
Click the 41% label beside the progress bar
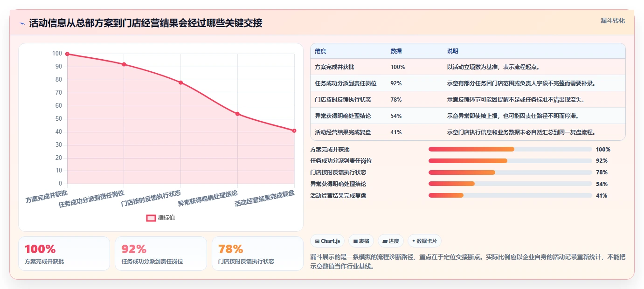pos(602,196)
